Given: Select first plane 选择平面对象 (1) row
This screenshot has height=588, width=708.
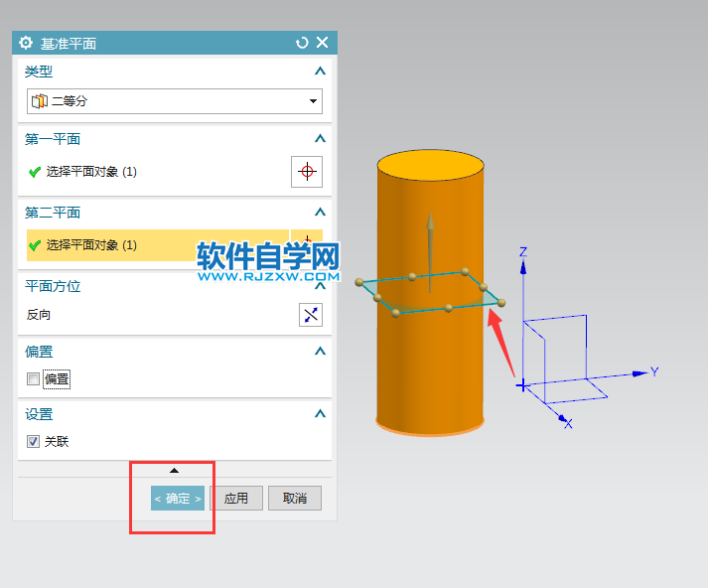Looking at the screenshot, I should point(158,172).
